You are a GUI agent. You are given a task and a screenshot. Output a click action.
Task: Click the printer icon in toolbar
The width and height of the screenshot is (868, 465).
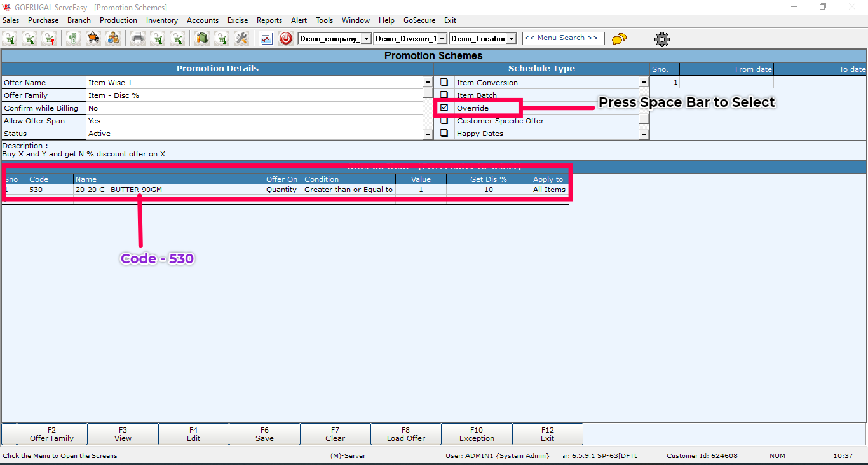(x=138, y=38)
